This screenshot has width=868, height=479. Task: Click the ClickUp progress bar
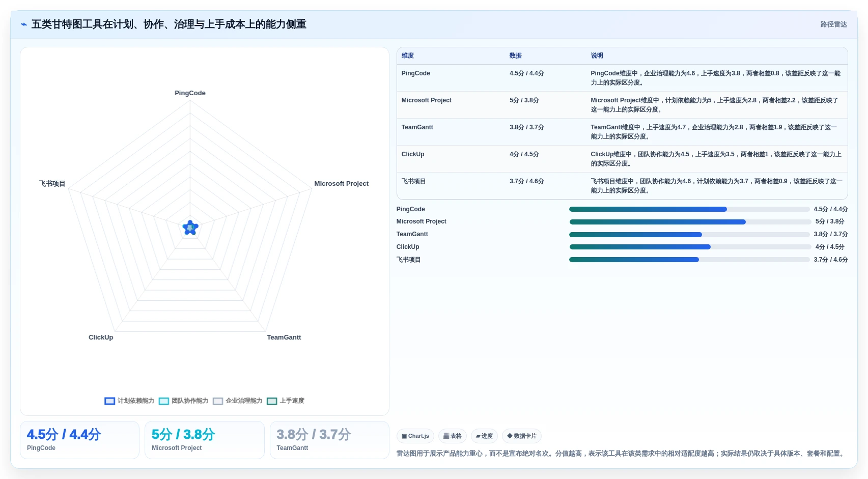[690, 247]
